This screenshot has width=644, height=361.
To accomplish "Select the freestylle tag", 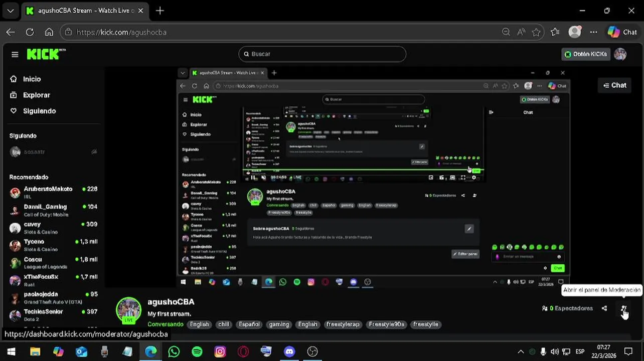I will pos(426,324).
